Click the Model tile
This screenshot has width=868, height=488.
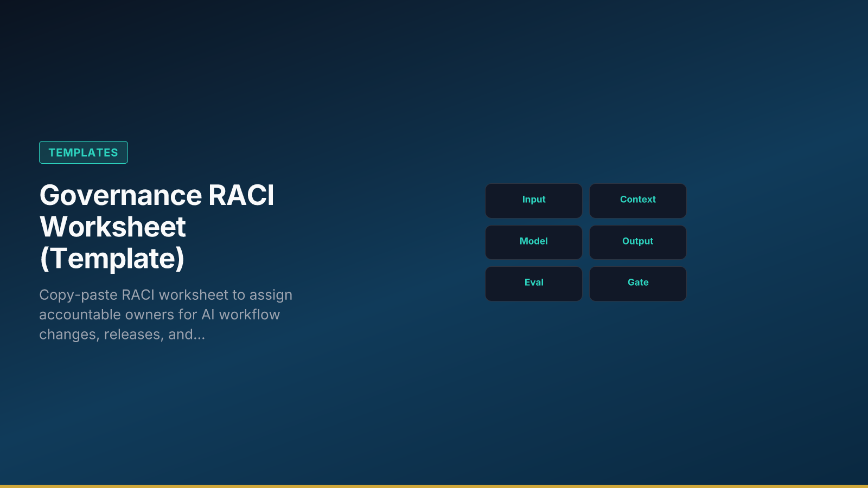534,242
